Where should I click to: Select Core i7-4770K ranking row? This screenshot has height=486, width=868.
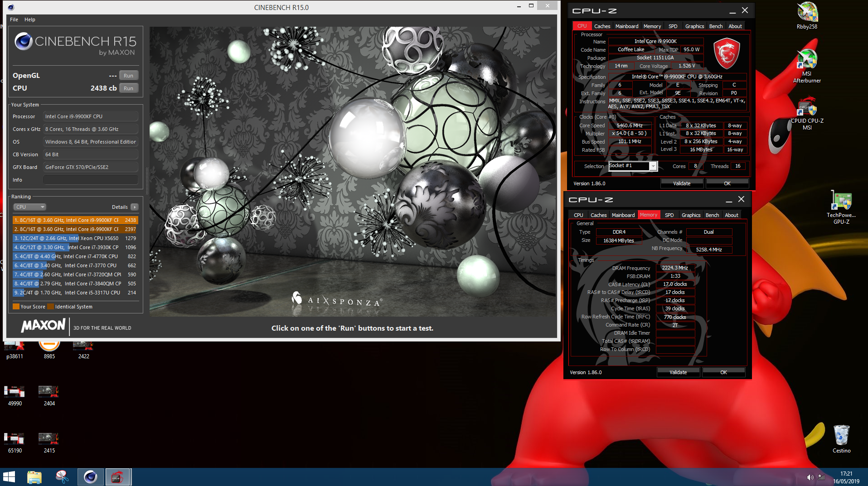75,256
